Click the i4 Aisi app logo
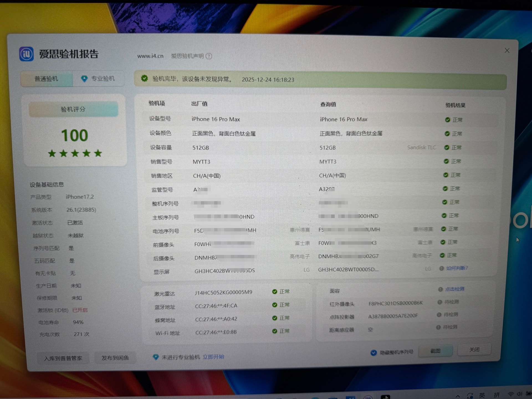 (26, 54)
